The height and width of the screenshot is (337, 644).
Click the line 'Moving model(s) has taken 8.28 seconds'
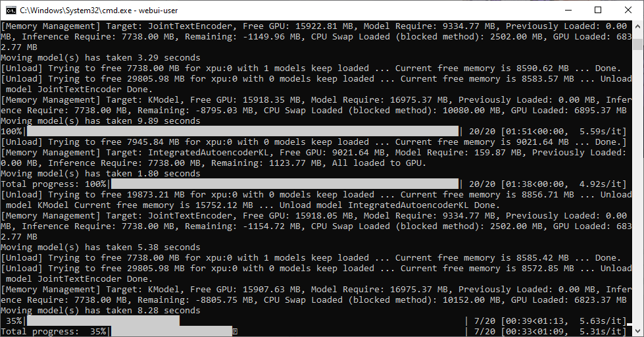(x=101, y=311)
